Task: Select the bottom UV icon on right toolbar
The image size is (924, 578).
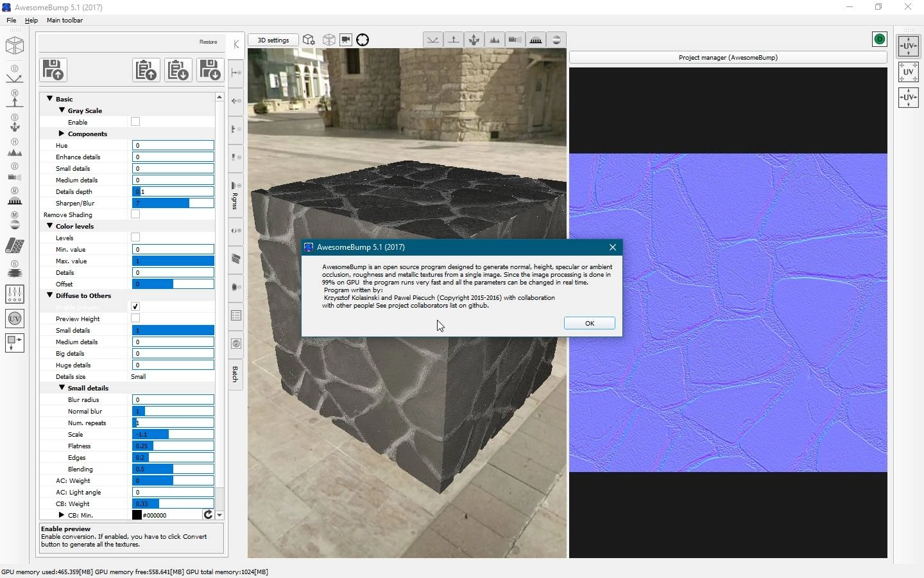Action: click(908, 97)
